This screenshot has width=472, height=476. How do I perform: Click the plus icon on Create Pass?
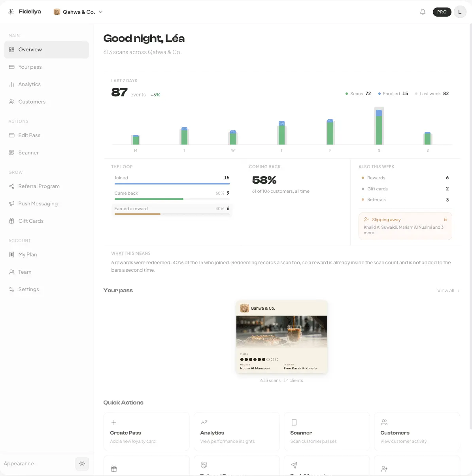(x=114, y=422)
